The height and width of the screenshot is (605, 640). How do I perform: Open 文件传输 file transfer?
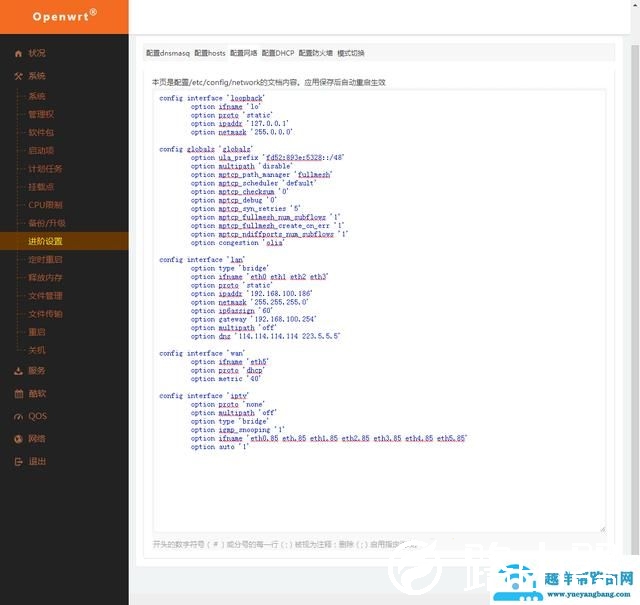coord(45,314)
